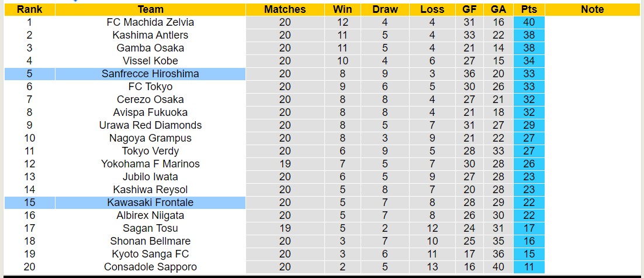The image size is (644, 278).
Task: Click the 40 points cell for Machida Zelvia
Action: tap(529, 22)
